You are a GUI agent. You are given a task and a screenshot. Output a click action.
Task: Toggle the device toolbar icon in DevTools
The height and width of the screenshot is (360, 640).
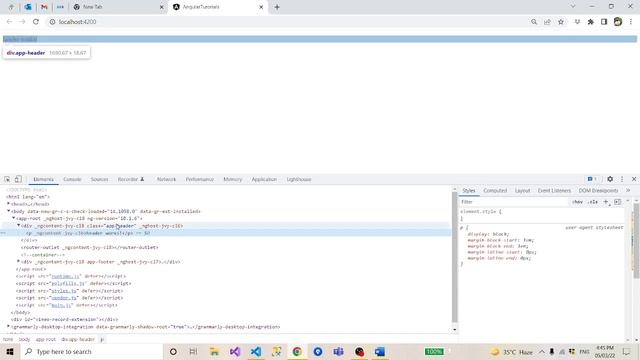click(x=18, y=179)
